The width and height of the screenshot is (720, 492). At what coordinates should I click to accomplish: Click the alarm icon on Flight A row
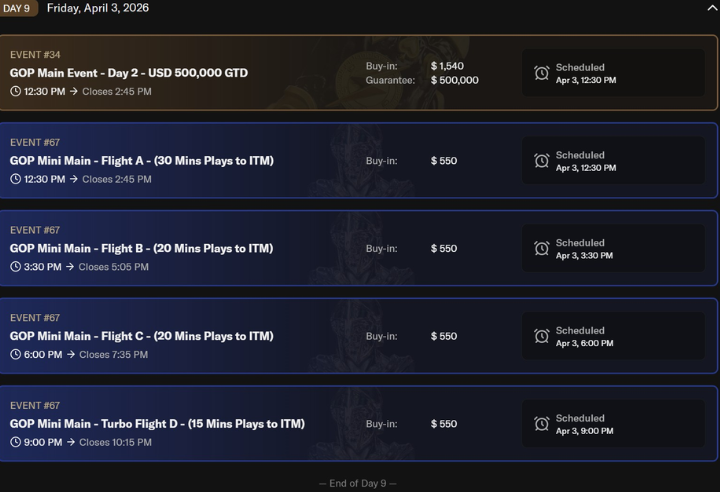click(541, 161)
